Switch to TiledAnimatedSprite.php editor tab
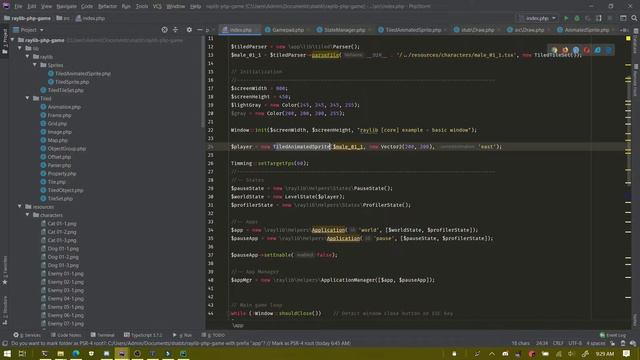Image resolution: width=640 pixels, height=360 pixels. click(x=411, y=30)
